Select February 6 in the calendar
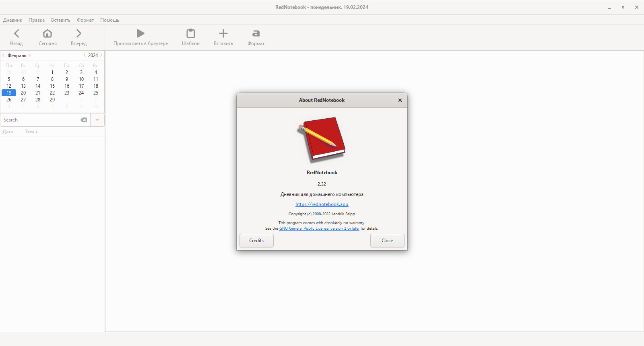Image resolution: width=644 pixels, height=346 pixels. click(23, 79)
